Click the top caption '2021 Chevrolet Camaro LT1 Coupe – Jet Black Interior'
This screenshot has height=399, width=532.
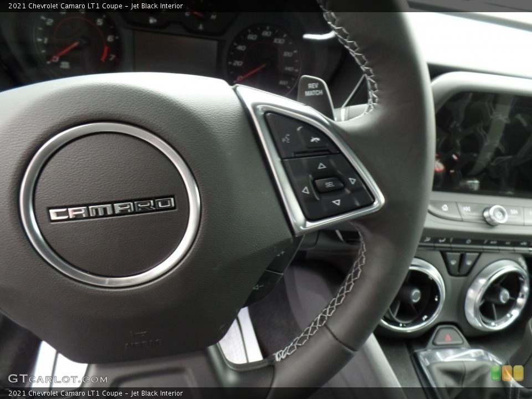(95, 6)
